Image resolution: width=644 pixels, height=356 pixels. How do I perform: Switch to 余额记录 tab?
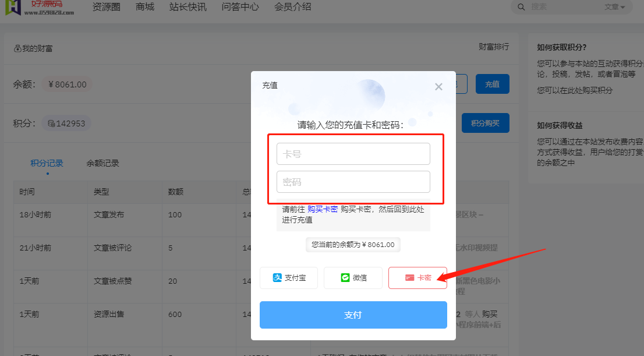(102, 163)
